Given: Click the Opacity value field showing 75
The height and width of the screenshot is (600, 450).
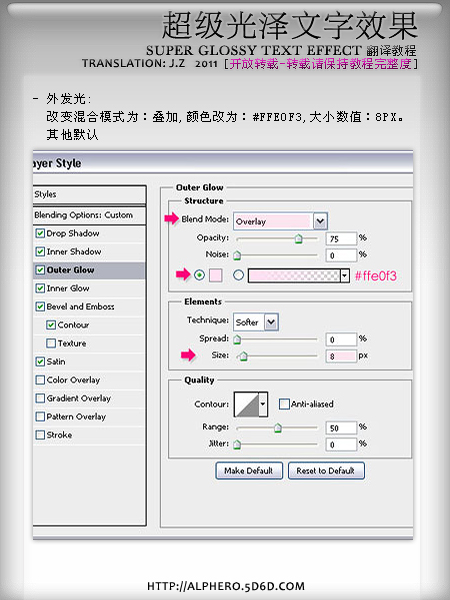Looking at the screenshot, I should pos(341,238).
